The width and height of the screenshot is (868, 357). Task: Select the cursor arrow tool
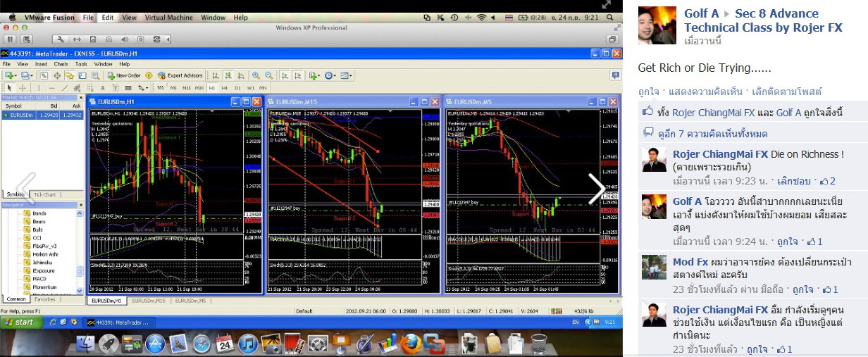[10, 88]
